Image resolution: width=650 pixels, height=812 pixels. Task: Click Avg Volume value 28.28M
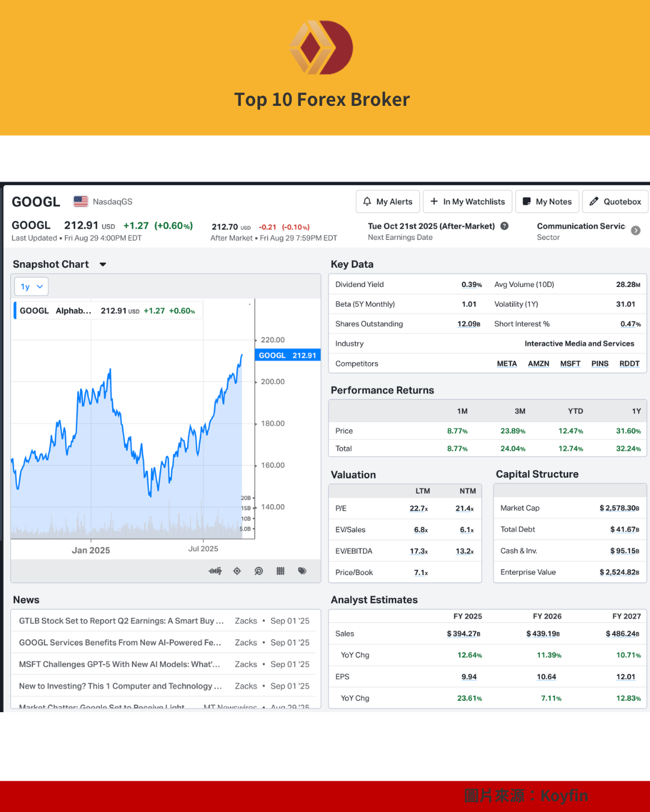coord(628,285)
